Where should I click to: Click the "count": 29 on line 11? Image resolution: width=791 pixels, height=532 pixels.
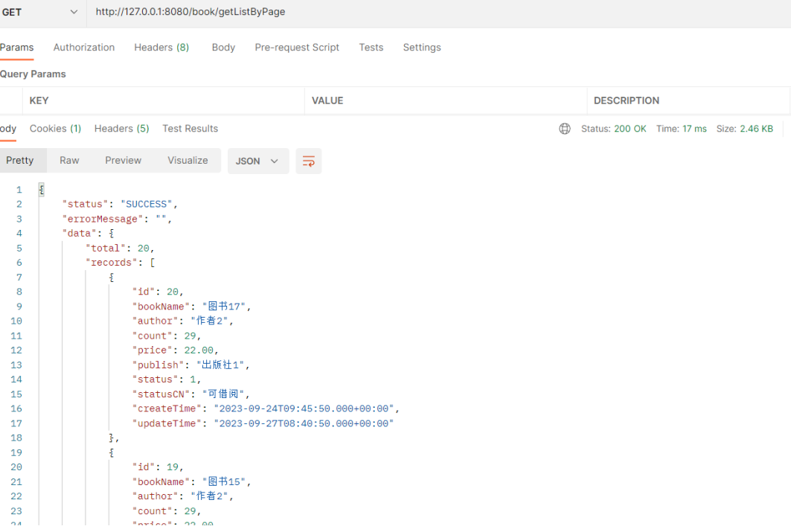[167, 336]
